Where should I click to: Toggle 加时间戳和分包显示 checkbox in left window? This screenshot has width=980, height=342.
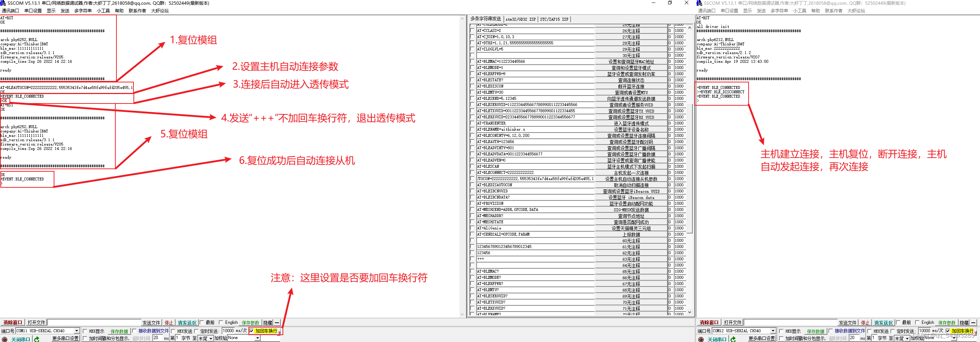pyautogui.click(x=85, y=338)
